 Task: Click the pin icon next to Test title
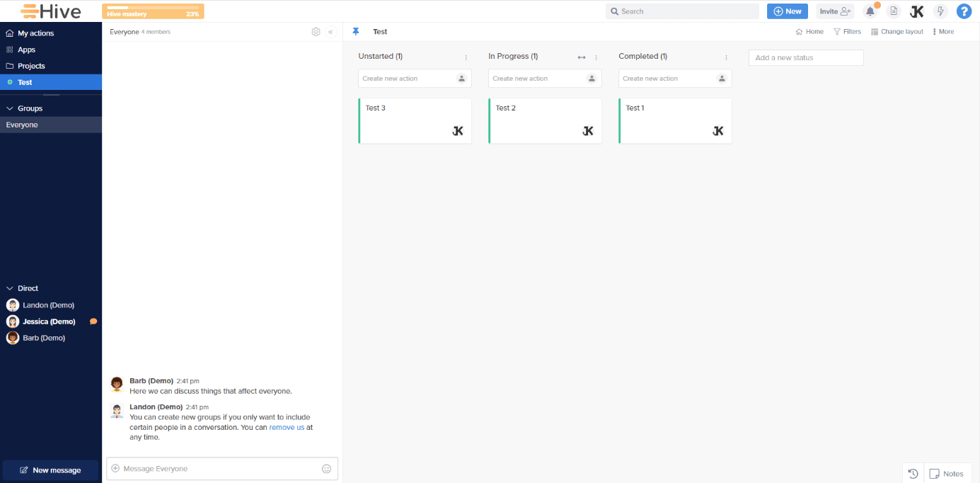pos(355,31)
